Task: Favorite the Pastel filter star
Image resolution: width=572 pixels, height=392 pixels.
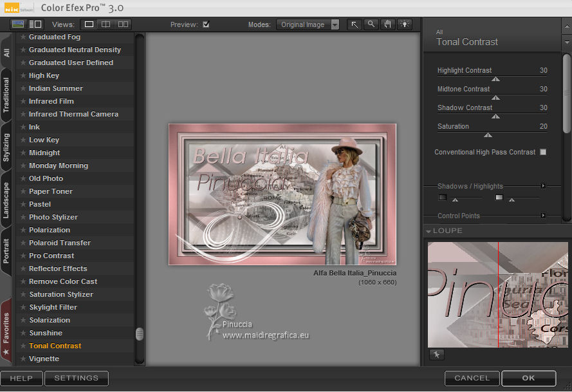Action: click(23, 204)
